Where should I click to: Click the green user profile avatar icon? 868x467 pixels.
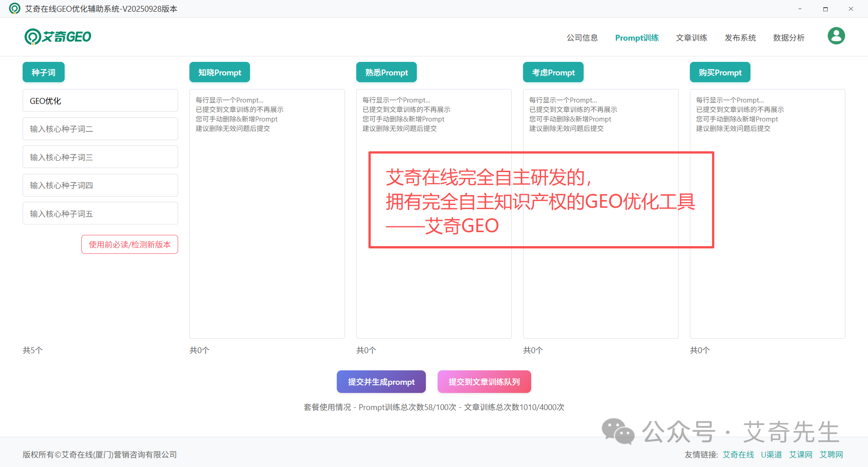836,36
